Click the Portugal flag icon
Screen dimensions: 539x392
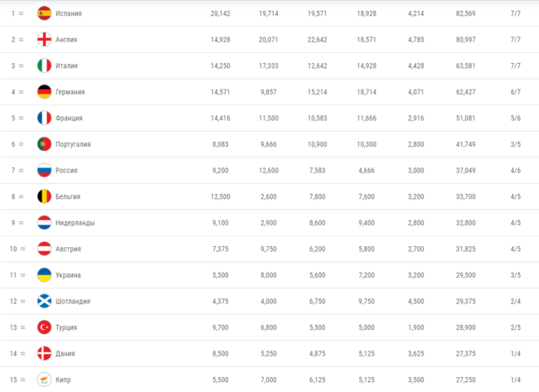coord(44,144)
